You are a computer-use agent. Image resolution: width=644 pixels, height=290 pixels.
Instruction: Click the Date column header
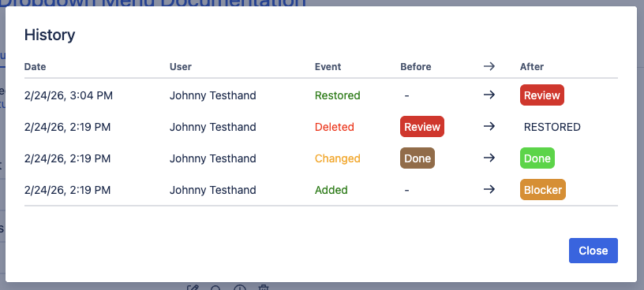click(x=35, y=67)
